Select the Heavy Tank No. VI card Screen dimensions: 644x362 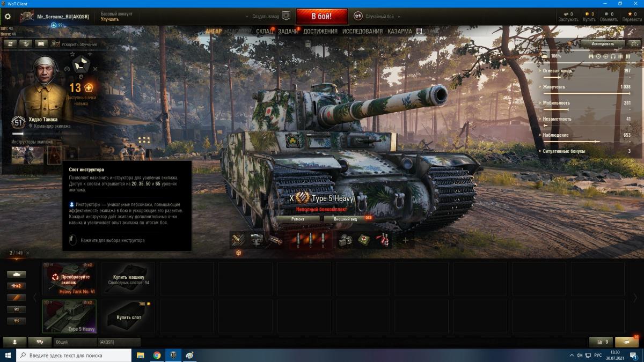coord(69,278)
